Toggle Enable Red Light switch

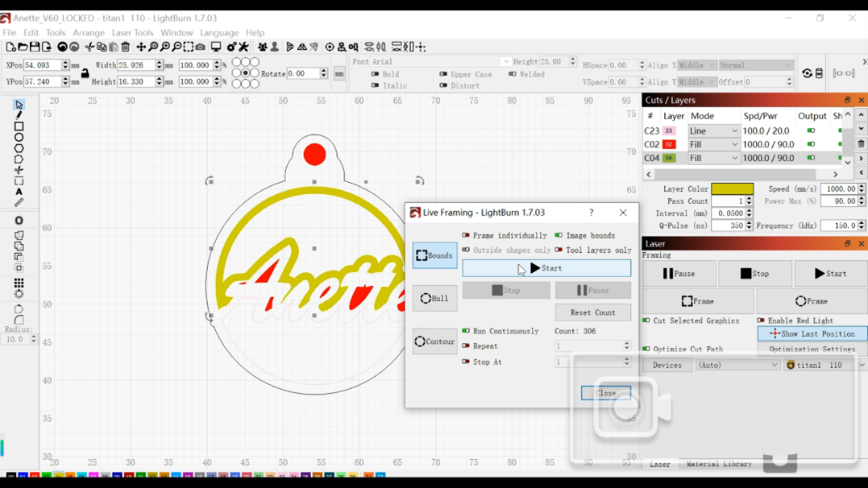click(x=761, y=321)
